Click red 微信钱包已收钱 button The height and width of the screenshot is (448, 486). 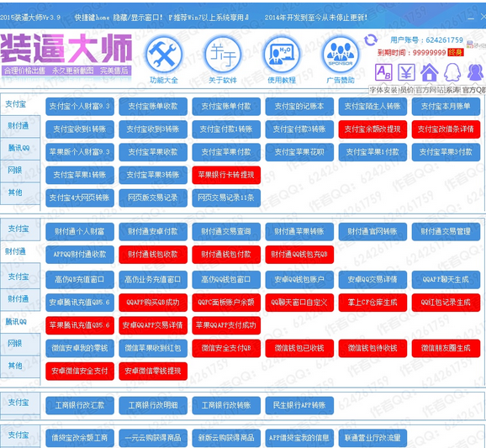[x=299, y=348]
